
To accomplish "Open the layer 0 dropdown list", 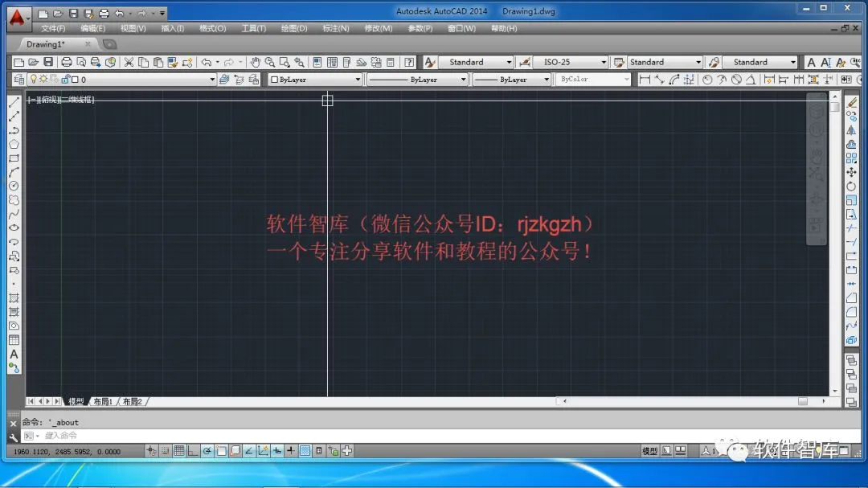I will pyautogui.click(x=212, y=80).
